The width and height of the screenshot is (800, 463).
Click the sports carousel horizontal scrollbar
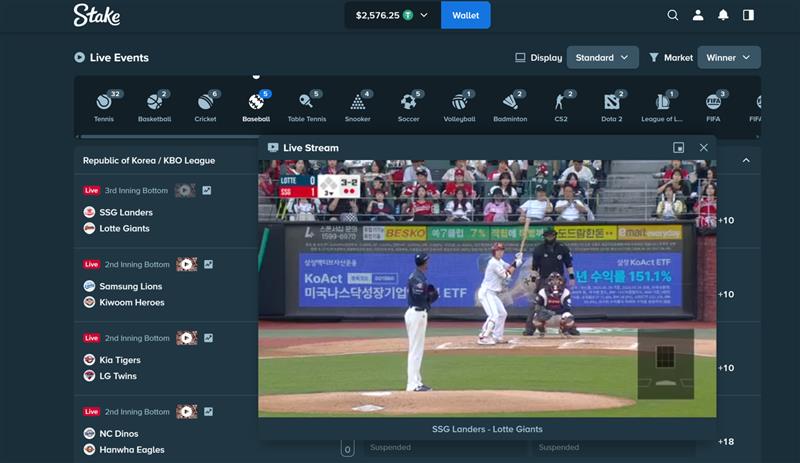(169, 136)
